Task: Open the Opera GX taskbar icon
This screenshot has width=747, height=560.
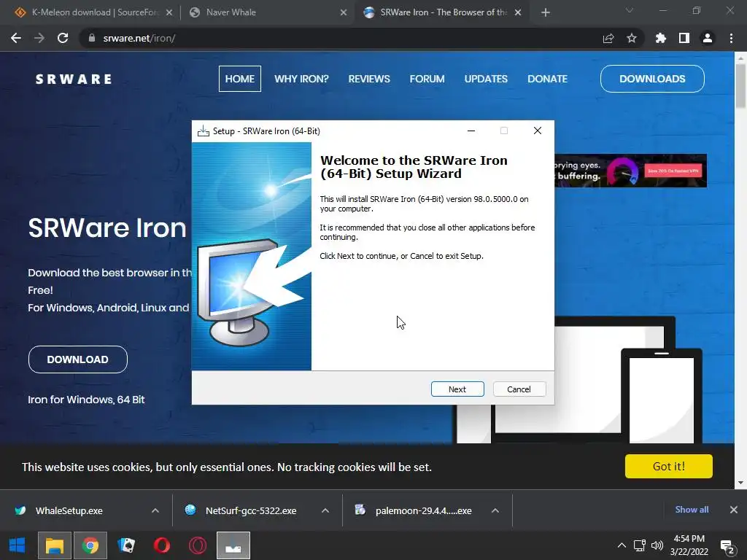Action: click(x=197, y=545)
